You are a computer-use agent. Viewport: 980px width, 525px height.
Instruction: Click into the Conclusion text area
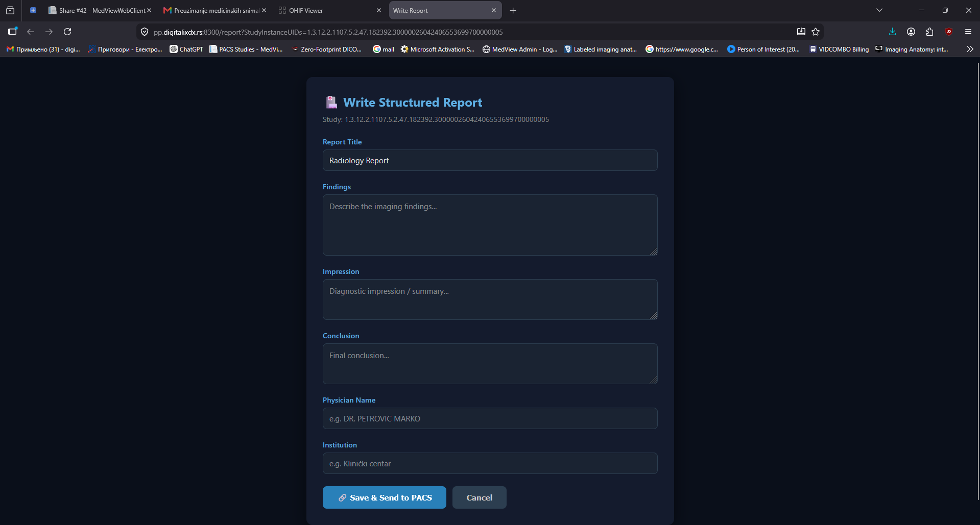(x=490, y=364)
